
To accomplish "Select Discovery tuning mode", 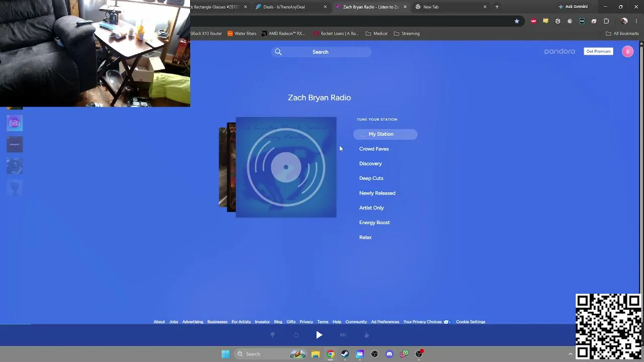I will 370,163.
